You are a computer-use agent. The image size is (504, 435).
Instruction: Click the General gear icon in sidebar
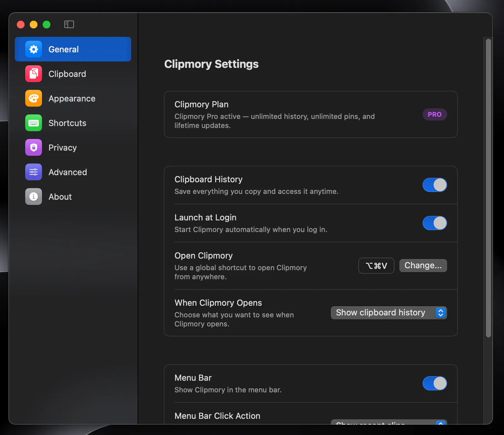[34, 49]
